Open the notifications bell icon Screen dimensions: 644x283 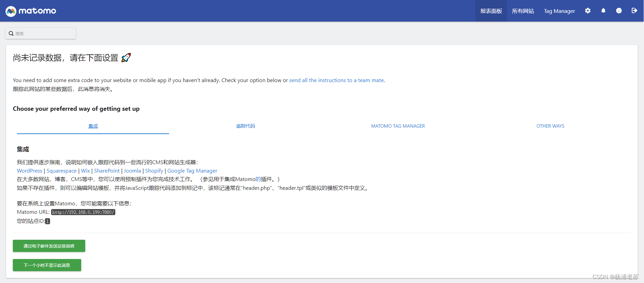tap(603, 11)
